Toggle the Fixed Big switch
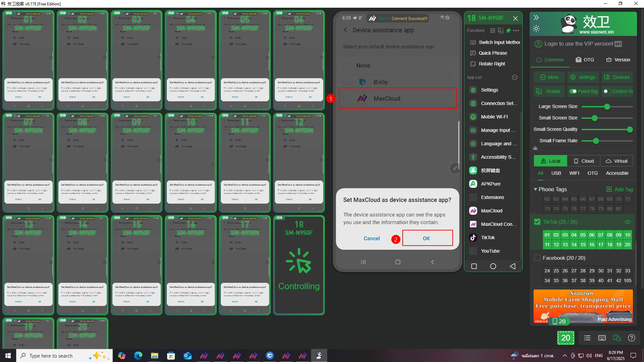The height and width of the screenshot is (362, 644). (573, 91)
